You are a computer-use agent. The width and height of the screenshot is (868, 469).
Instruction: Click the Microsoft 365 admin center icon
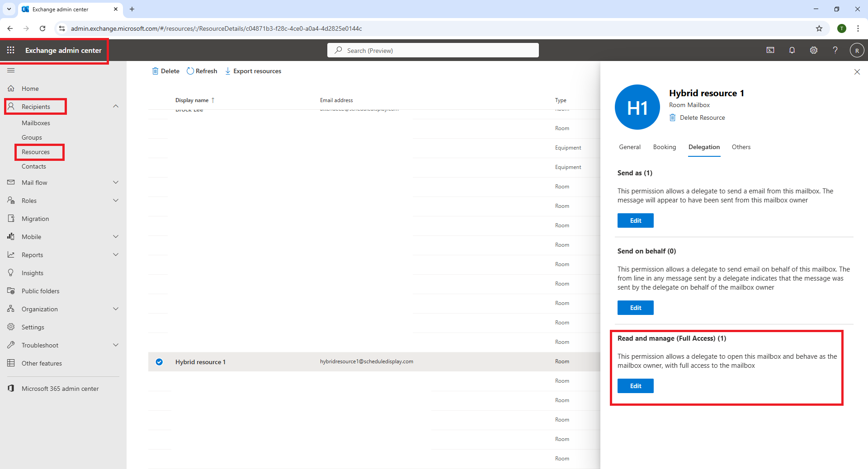point(11,389)
